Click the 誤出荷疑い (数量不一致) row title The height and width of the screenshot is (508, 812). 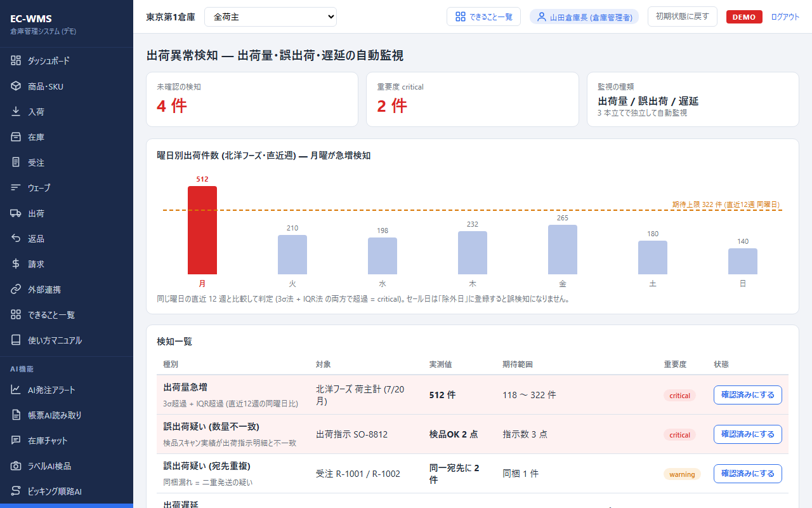(x=211, y=426)
